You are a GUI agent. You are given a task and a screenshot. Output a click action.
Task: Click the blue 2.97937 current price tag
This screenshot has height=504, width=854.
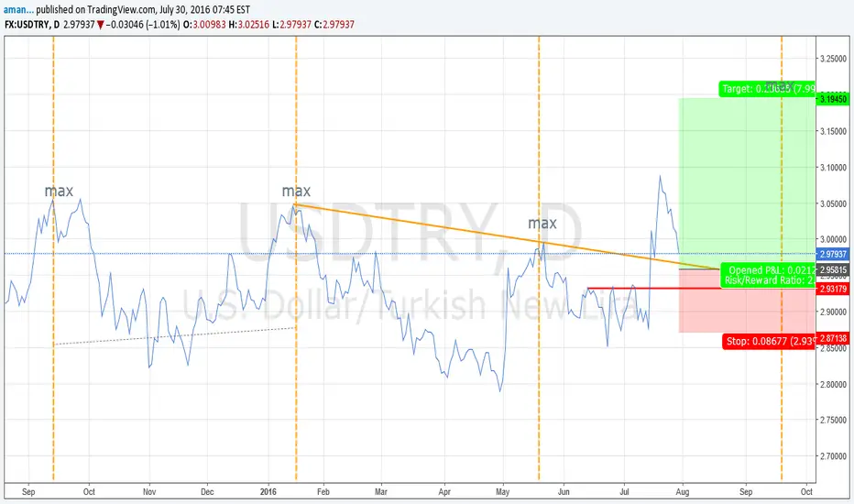pyautogui.click(x=833, y=254)
